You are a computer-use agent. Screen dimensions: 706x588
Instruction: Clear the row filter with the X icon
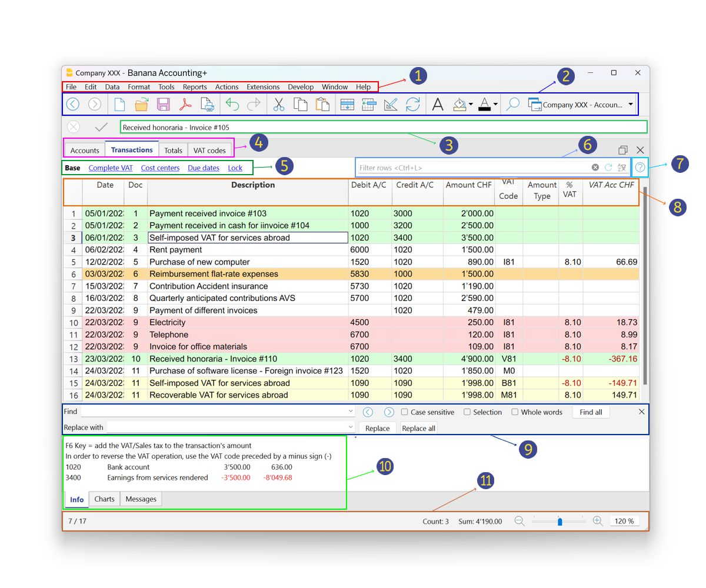[595, 168]
